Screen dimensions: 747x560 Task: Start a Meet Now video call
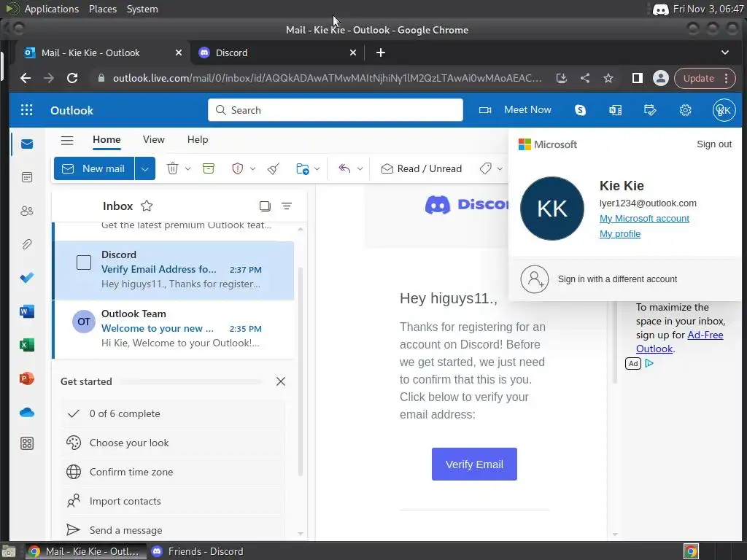tap(515, 110)
